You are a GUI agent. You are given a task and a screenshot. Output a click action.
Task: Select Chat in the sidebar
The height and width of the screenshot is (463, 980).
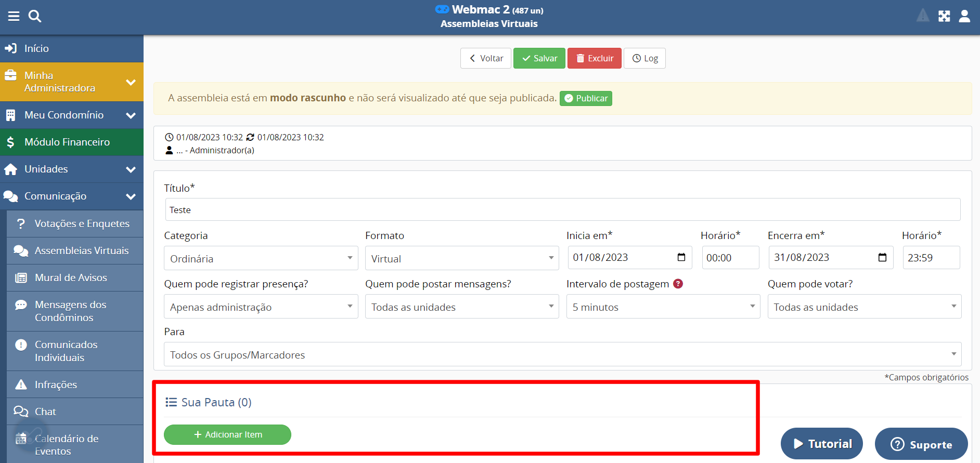[x=45, y=412]
